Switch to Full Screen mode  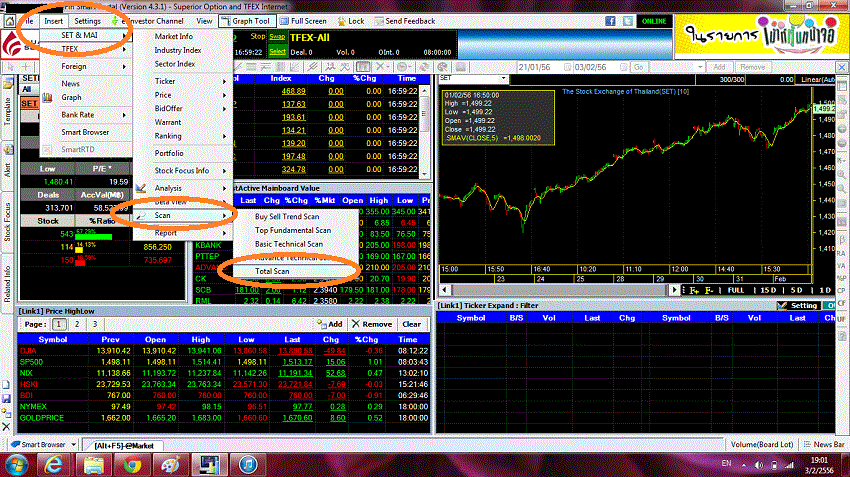pyautogui.click(x=303, y=21)
